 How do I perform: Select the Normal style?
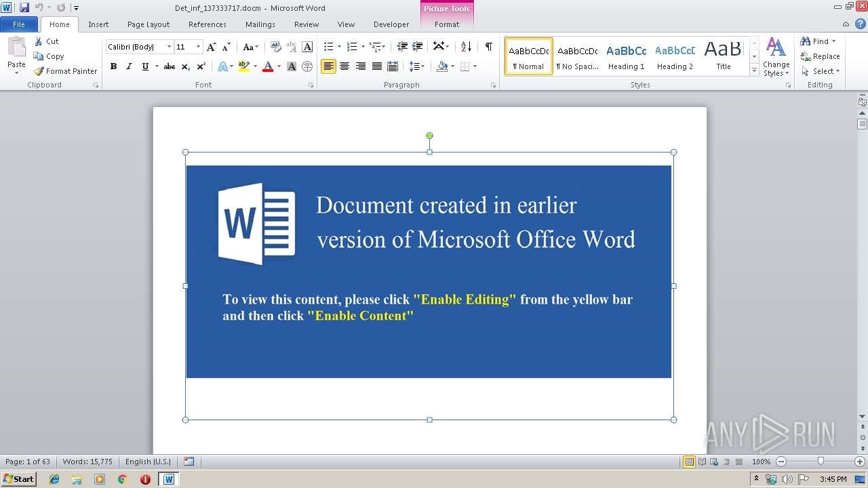529,56
